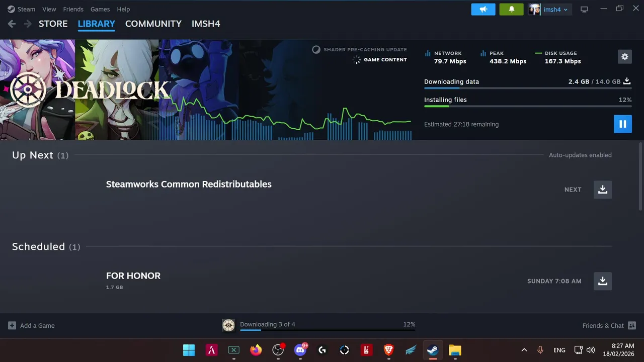Screen dimensions: 644x362
Task: Click the Steamworks Common Redistributables title
Action: pos(189,184)
